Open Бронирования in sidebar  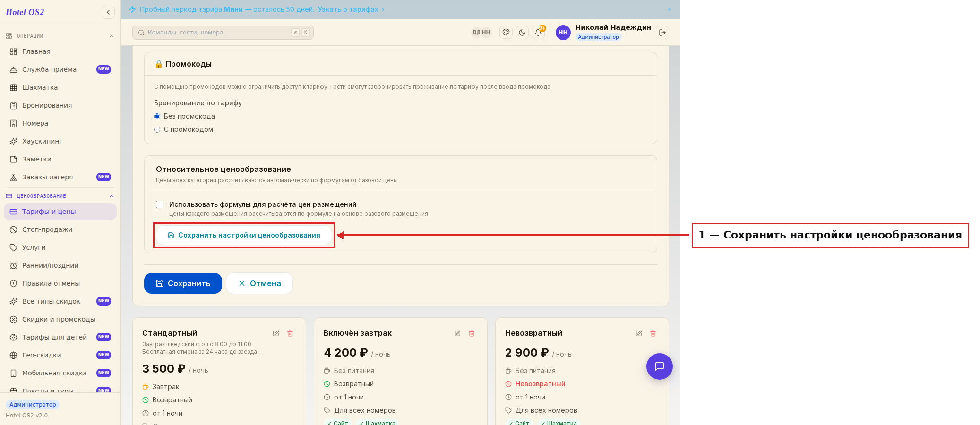coord(60,105)
